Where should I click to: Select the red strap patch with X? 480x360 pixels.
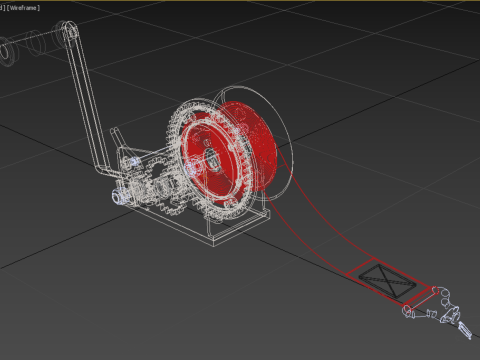coord(388,281)
